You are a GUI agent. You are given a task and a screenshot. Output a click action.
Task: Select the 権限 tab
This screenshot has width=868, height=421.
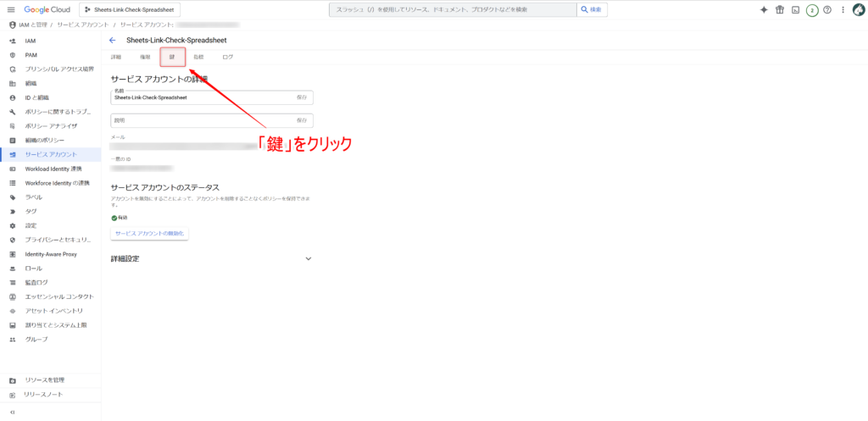tap(145, 57)
